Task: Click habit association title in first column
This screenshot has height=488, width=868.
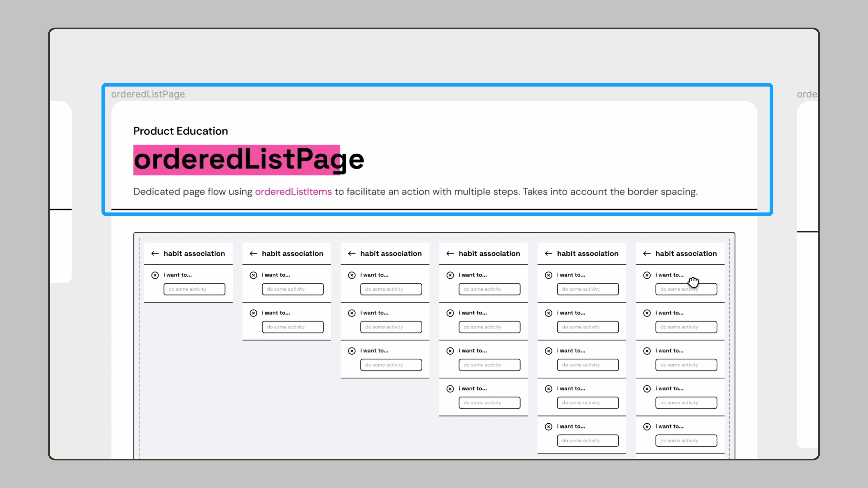Action: point(194,253)
